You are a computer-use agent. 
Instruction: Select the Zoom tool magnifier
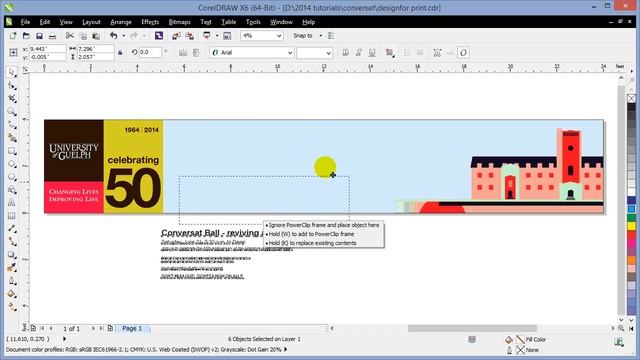pos(12,111)
